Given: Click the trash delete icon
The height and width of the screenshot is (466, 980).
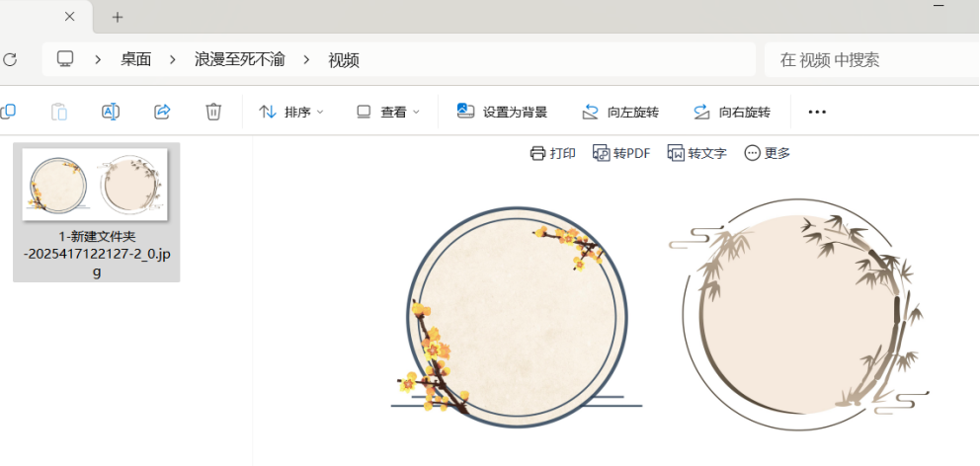Looking at the screenshot, I should [213, 112].
